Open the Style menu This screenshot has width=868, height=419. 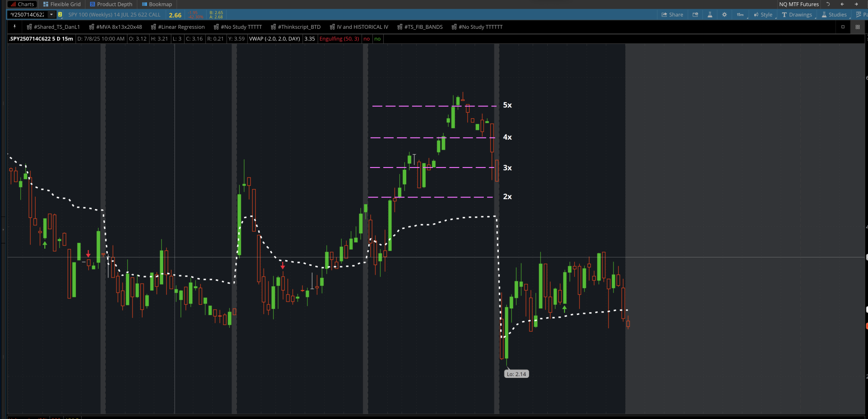pos(763,15)
